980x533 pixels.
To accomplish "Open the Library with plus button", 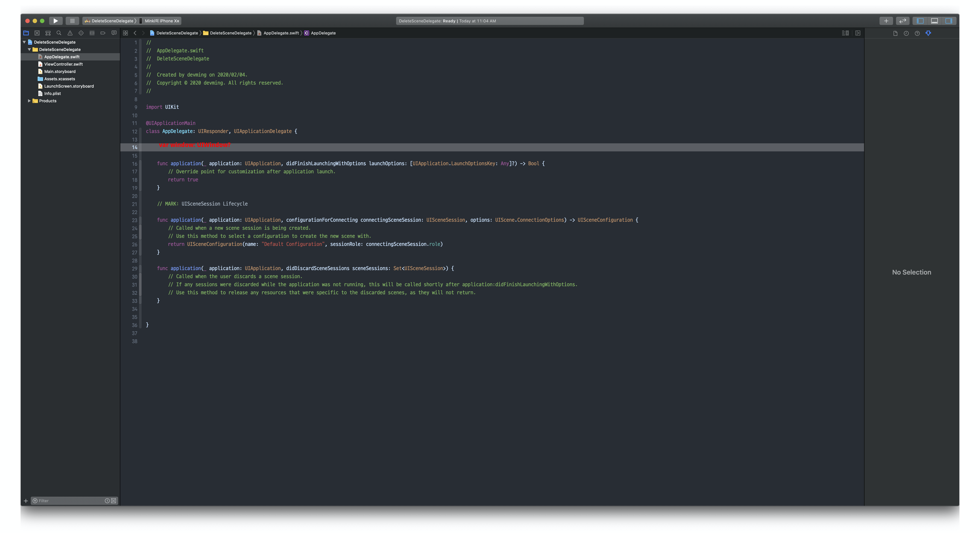I will tap(886, 21).
